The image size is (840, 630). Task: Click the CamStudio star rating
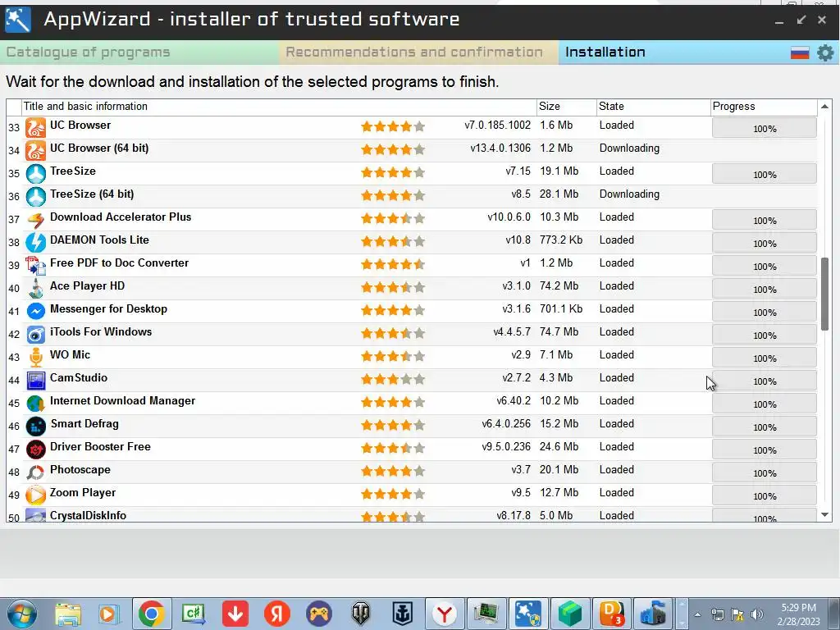tap(393, 379)
